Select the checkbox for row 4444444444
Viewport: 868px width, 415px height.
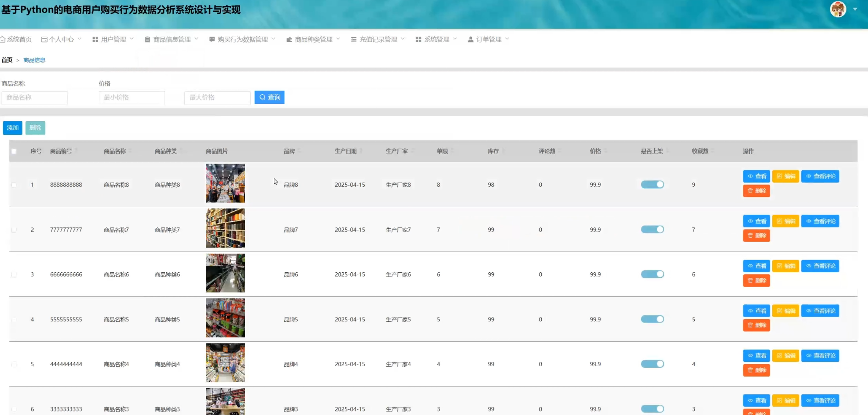(x=14, y=364)
